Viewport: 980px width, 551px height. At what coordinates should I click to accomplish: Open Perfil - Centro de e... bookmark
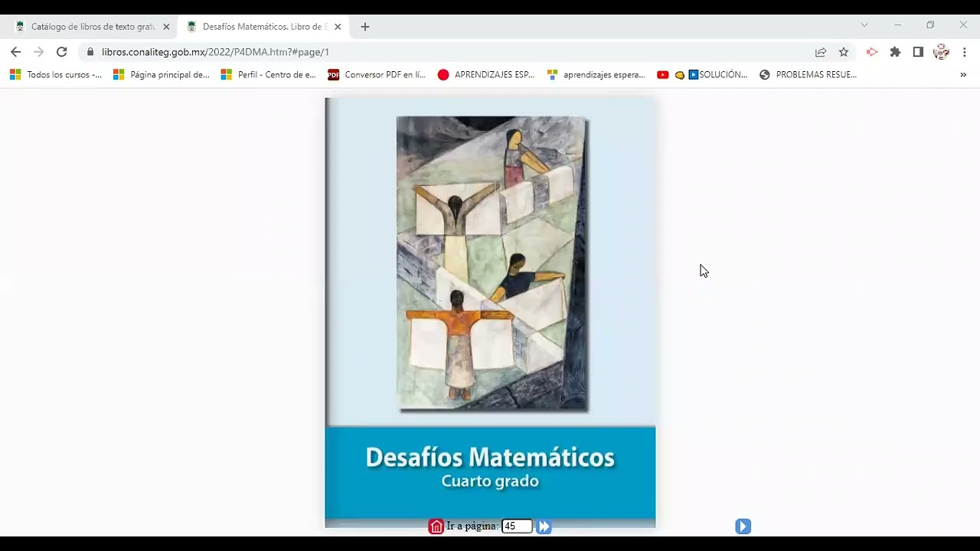tap(268, 75)
